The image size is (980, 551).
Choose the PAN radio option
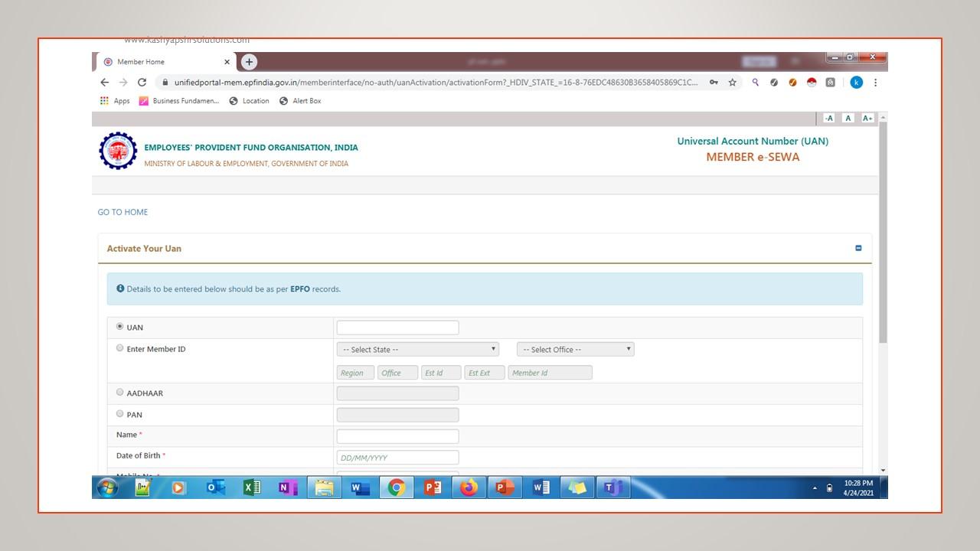pyautogui.click(x=119, y=414)
